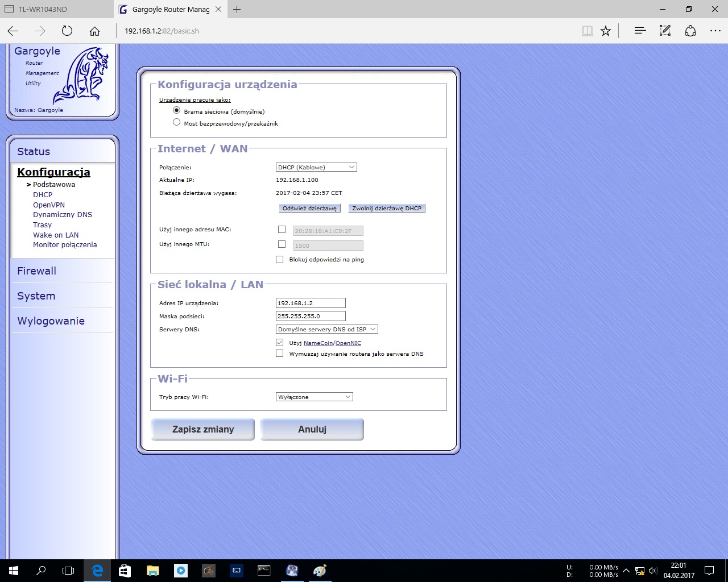
Task: Open the Edge More (…) menu
Action: [715, 31]
